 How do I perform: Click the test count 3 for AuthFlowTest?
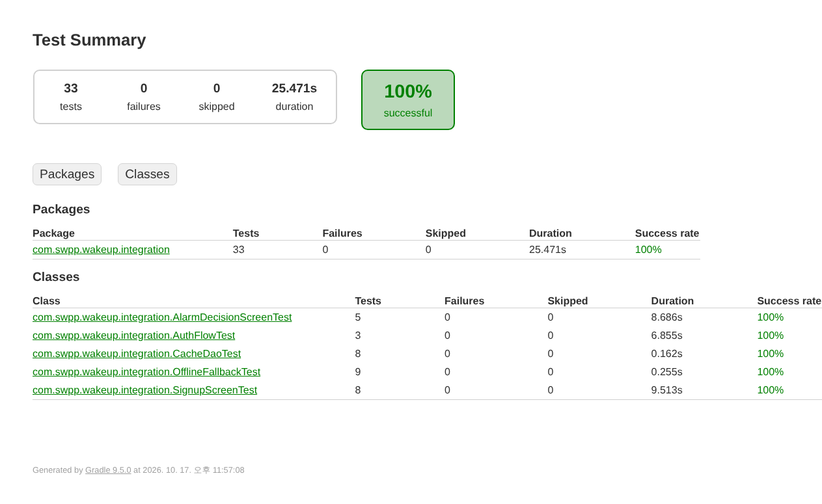[358, 336]
